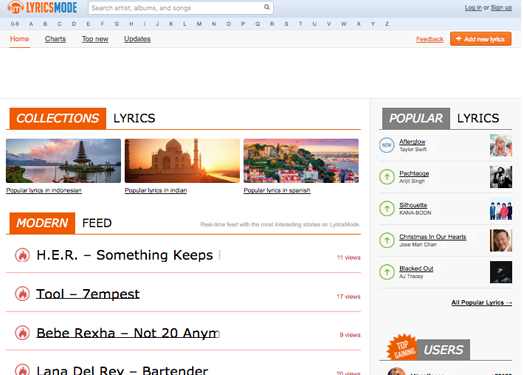
Task: Browse artists under letter A
Action: tap(31, 24)
